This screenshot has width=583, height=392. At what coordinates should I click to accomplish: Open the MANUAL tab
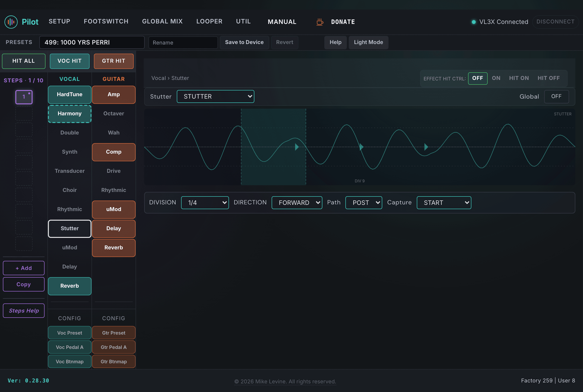(282, 22)
